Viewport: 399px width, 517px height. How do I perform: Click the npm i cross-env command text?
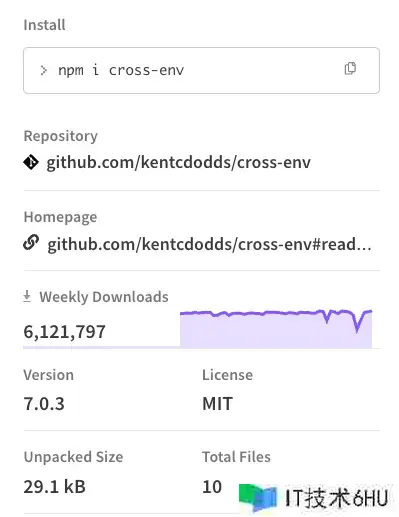tap(121, 70)
